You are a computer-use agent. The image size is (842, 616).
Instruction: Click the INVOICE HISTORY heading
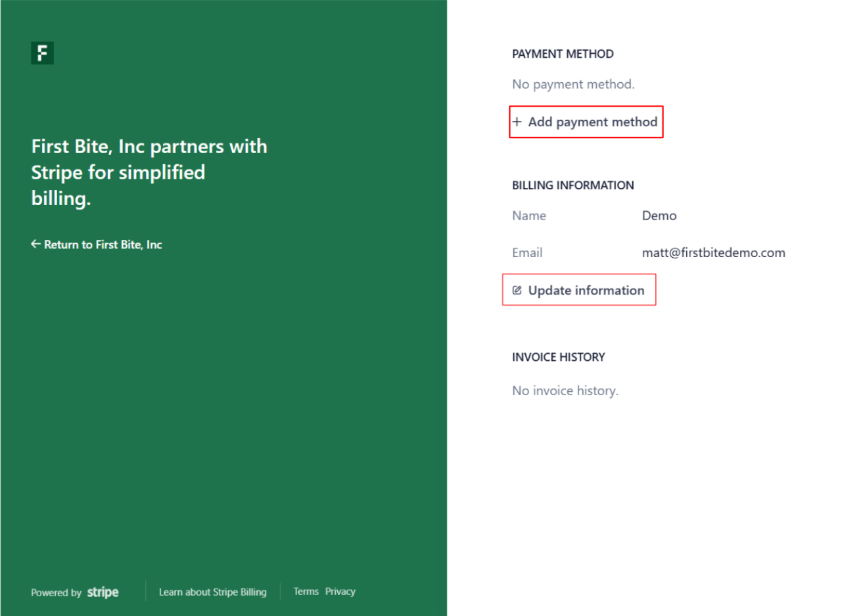pyautogui.click(x=559, y=357)
